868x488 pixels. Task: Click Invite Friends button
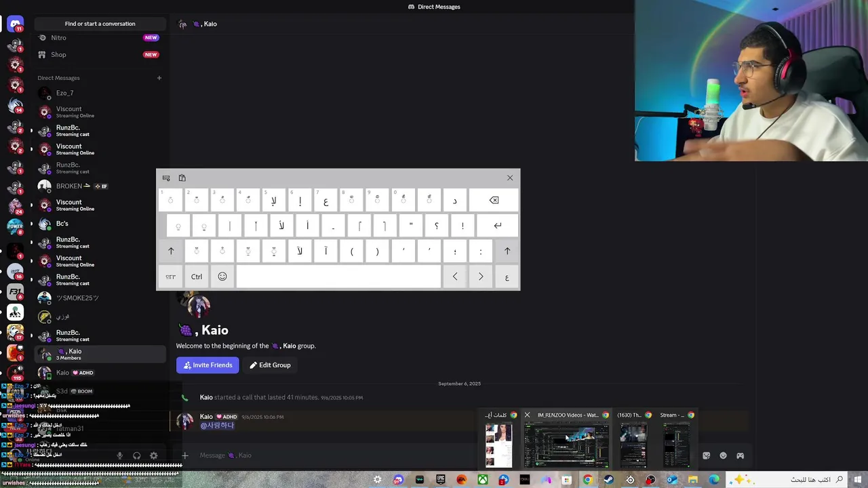[x=208, y=365]
